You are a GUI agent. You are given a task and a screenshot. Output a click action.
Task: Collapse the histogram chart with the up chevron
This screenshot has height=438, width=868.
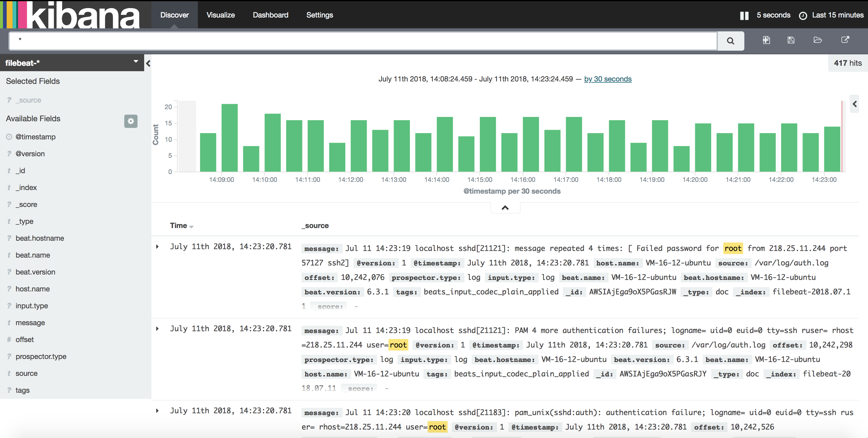505,208
